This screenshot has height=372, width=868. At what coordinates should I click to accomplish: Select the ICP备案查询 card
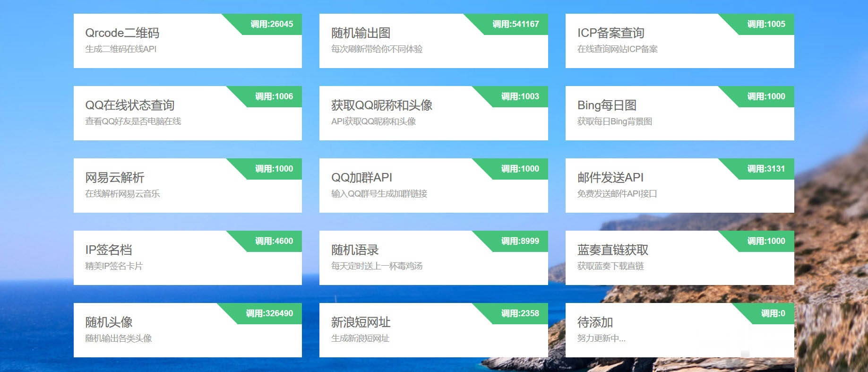coord(679,41)
